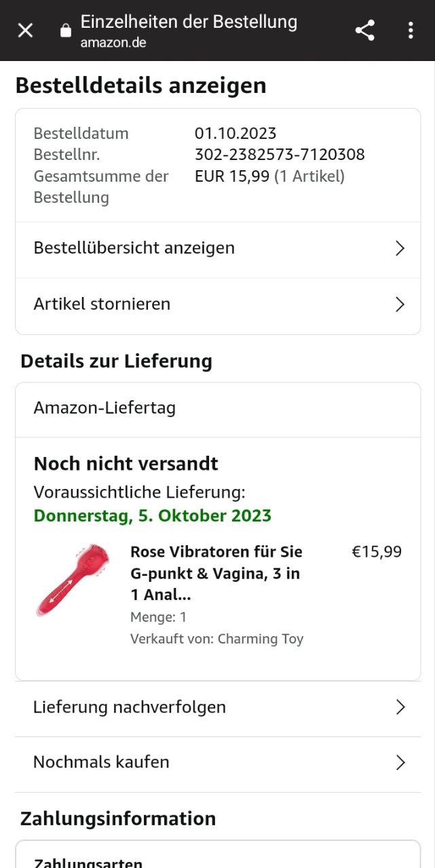Open Lieferung nachverfolgen
This screenshot has height=868, width=435.
point(130,707)
